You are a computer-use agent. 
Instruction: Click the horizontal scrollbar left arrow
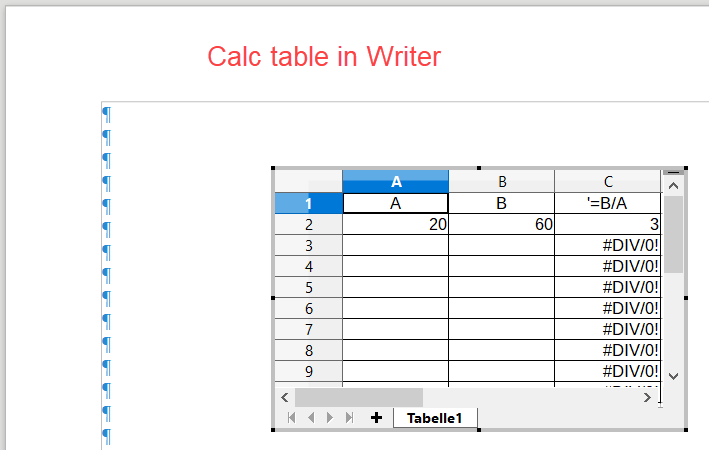(x=285, y=398)
